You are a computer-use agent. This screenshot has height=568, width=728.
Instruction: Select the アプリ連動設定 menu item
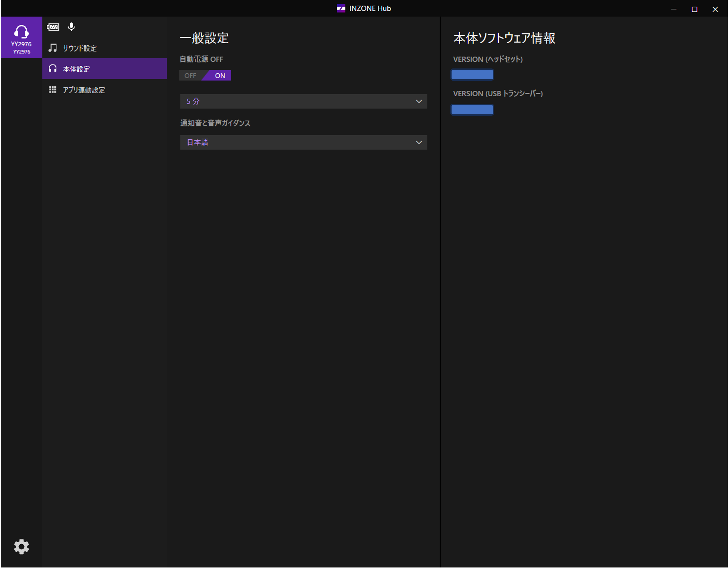84,90
